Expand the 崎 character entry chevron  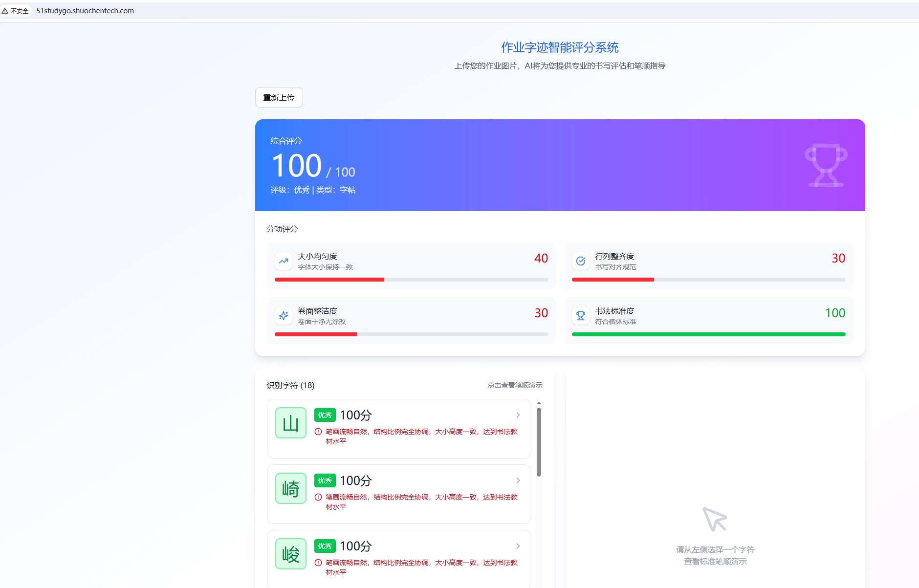518,480
